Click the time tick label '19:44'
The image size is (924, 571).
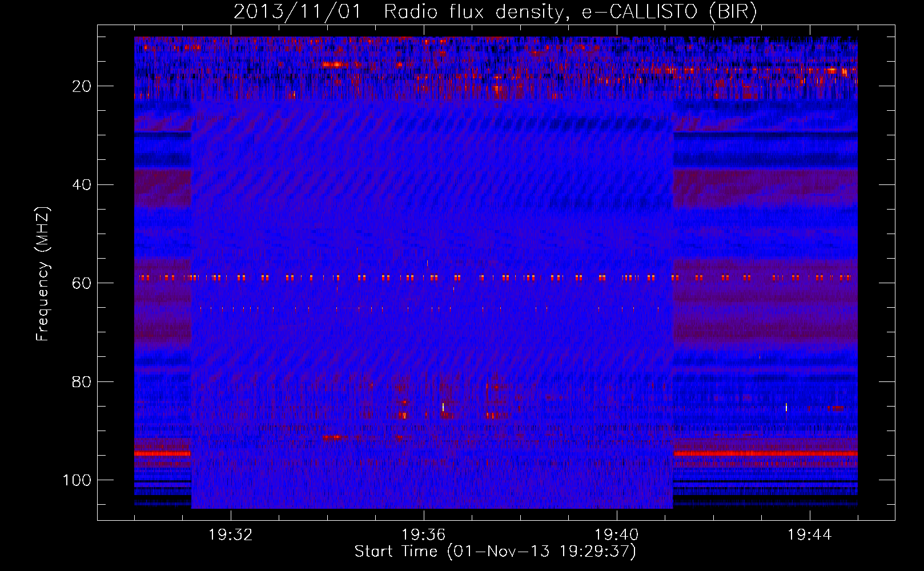coord(810,535)
